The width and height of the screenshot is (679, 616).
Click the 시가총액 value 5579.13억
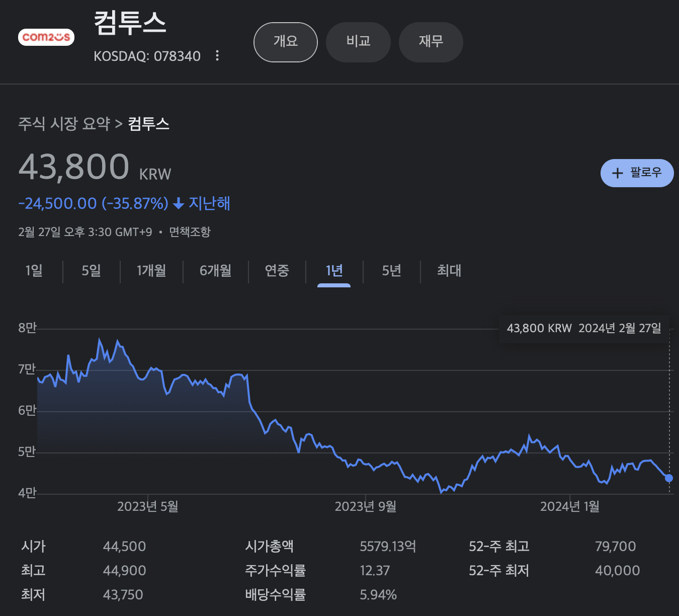388,547
